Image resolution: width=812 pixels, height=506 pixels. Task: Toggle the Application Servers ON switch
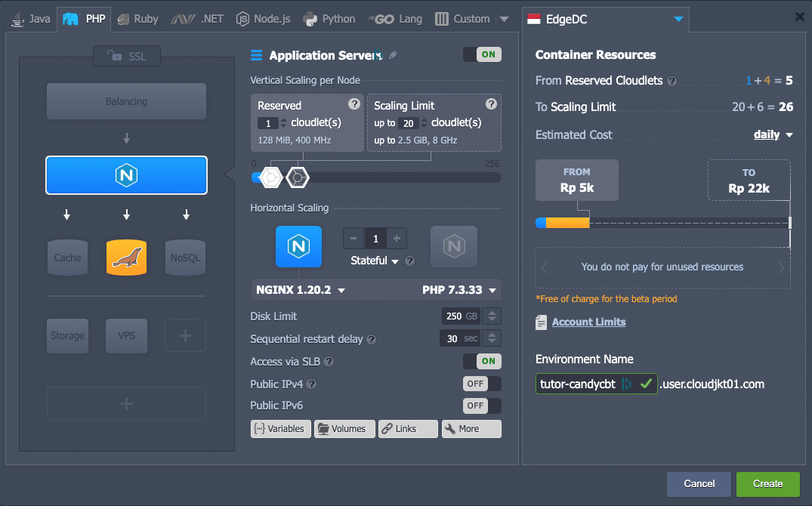(x=482, y=54)
